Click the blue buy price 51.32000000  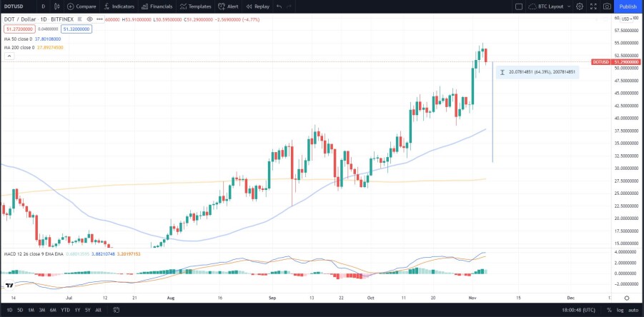(76, 29)
